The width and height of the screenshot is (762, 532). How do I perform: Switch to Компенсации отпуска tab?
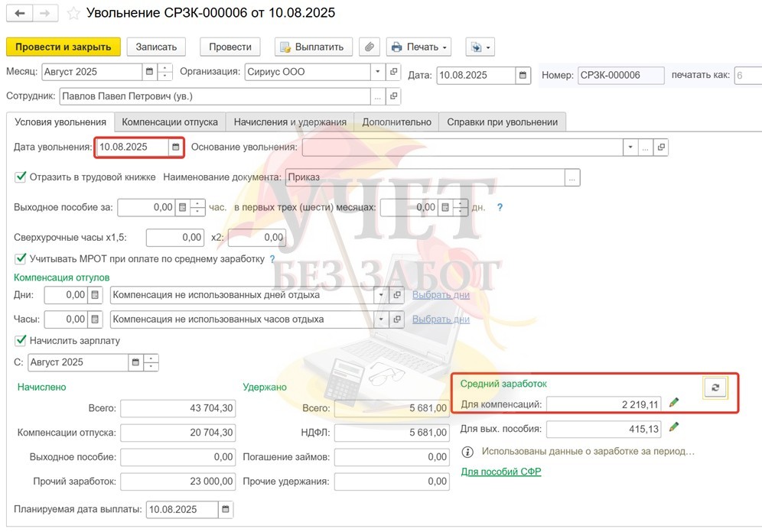coord(170,122)
